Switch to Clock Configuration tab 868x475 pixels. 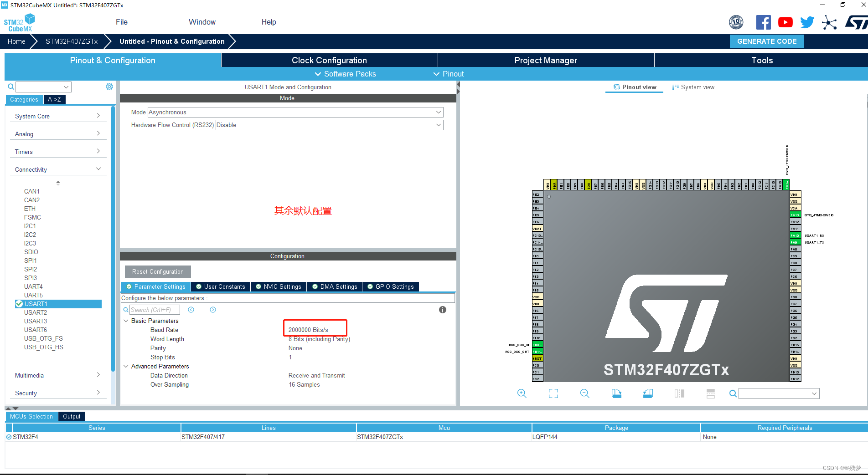[x=329, y=60]
